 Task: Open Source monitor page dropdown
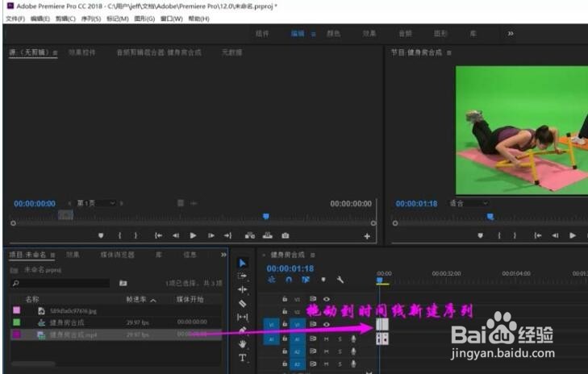tap(96, 203)
